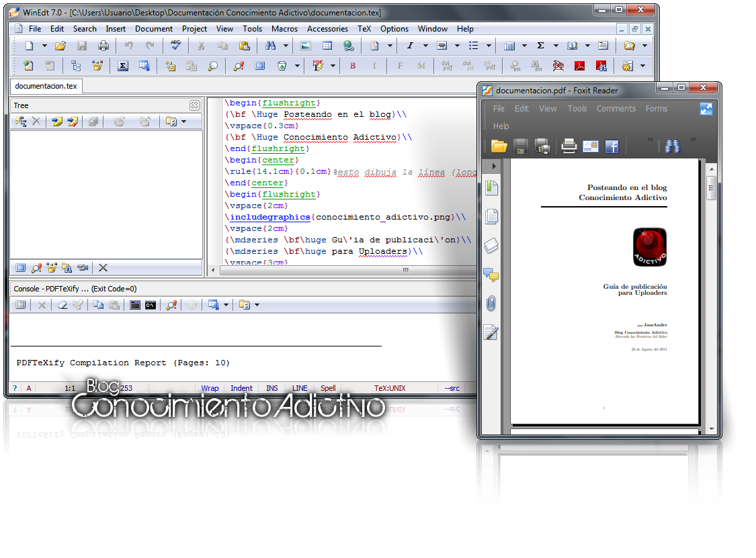Click the New document icon in WinEdt
Screen dimensions: 756x558
point(30,46)
